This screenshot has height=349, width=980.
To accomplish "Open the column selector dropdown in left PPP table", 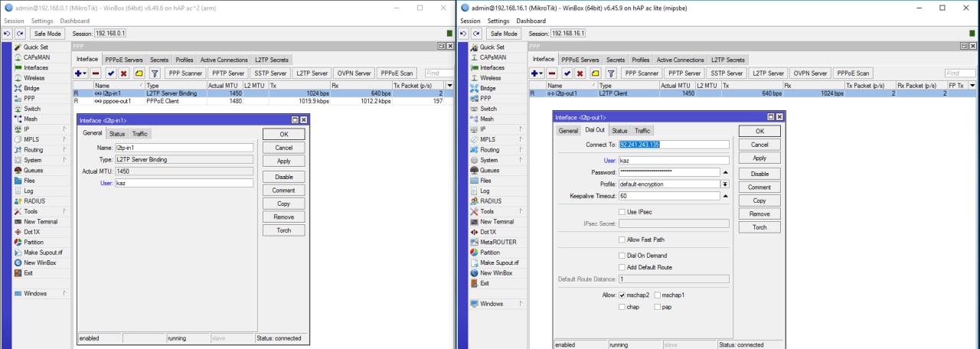I will pyautogui.click(x=449, y=86).
